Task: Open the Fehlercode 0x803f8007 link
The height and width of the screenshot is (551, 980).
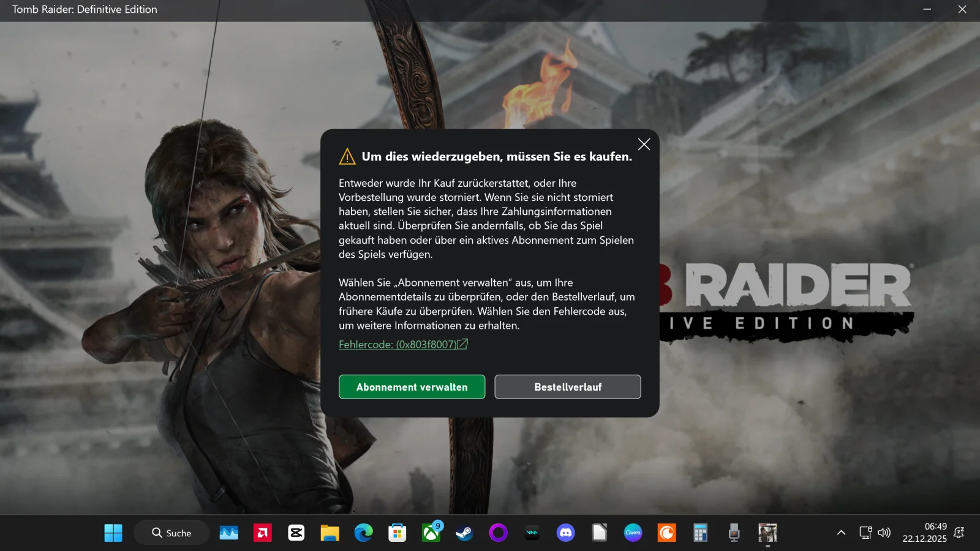Action: coord(403,345)
